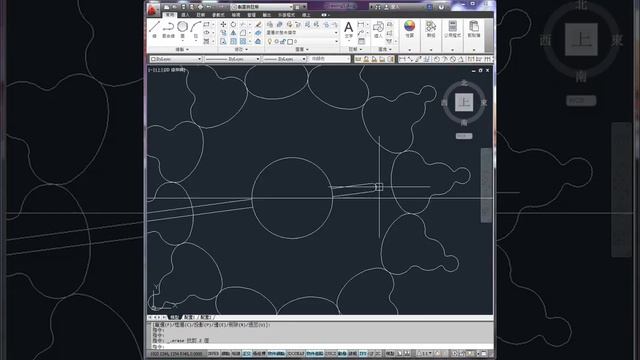
Task: Toggle 3DOSNAP in status bar
Action: [x=296, y=353]
